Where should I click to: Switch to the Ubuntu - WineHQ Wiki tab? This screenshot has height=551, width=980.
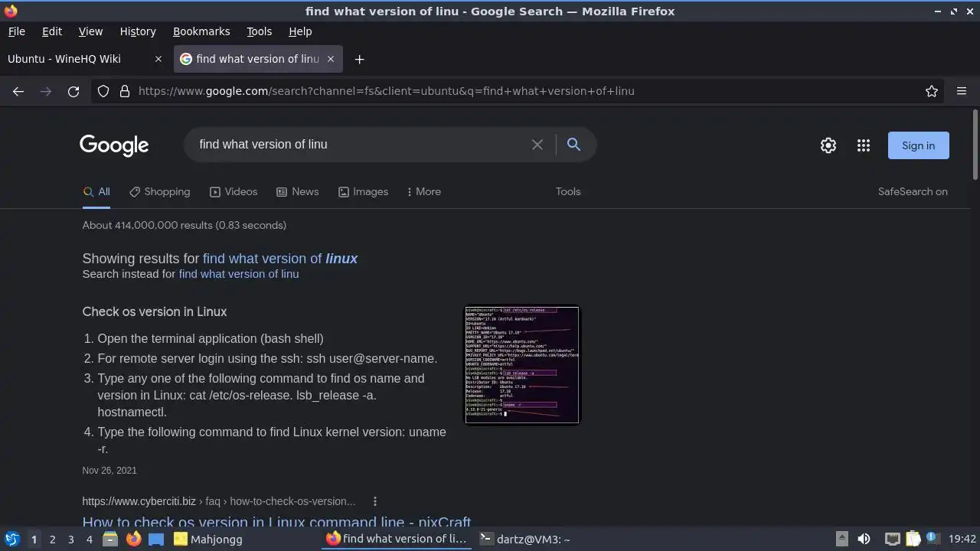85,59
